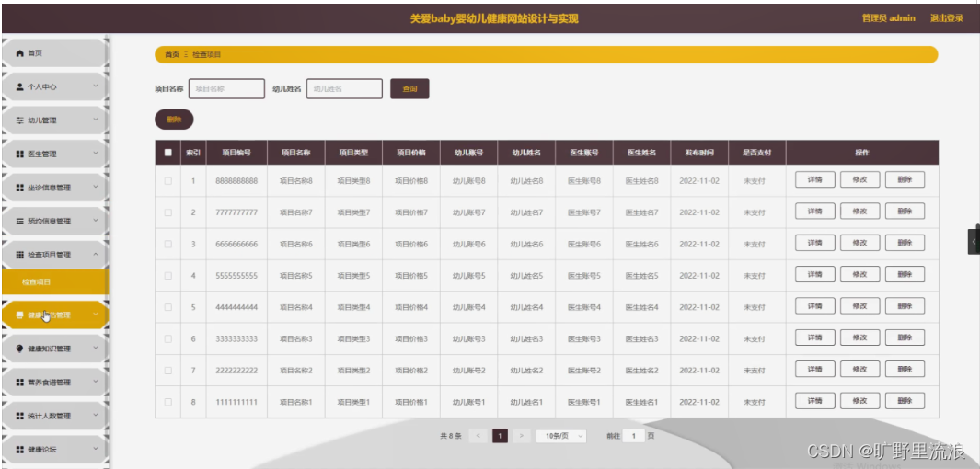Click 修改 for 项目名称1 row

[859, 401]
